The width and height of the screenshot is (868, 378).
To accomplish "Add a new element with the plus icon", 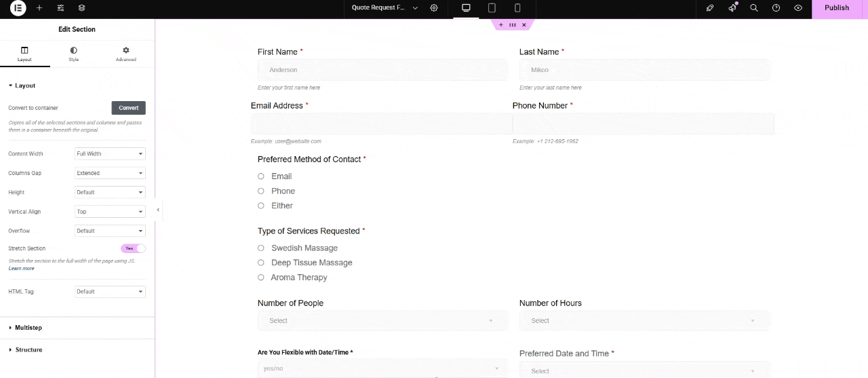I will click(39, 8).
